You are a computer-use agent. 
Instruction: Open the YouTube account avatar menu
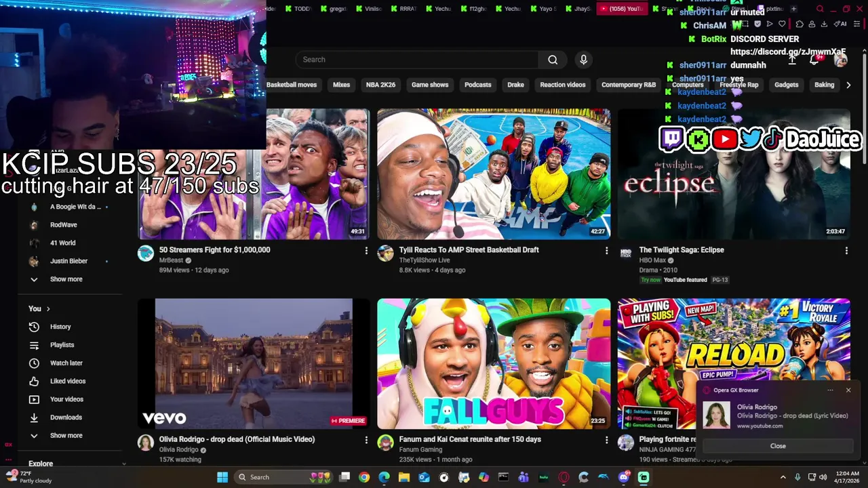coord(841,60)
